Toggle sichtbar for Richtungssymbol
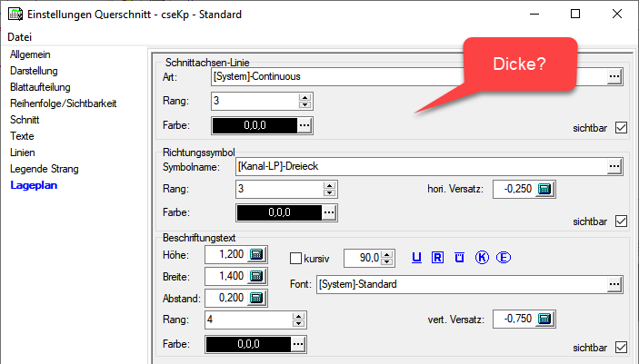Viewport: 639px width, 364px height. pos(622,221)
